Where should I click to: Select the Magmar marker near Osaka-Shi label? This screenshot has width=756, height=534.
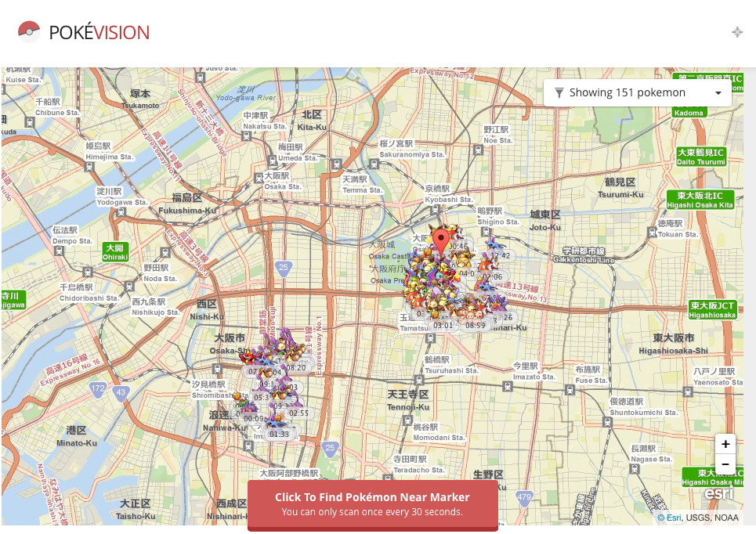pos(249,356)
